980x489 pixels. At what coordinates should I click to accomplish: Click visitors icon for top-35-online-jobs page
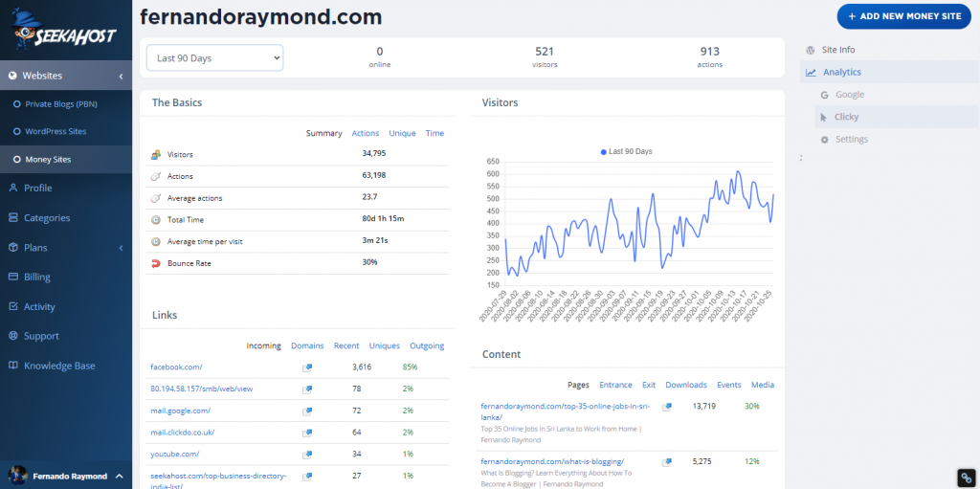point(667,407)
